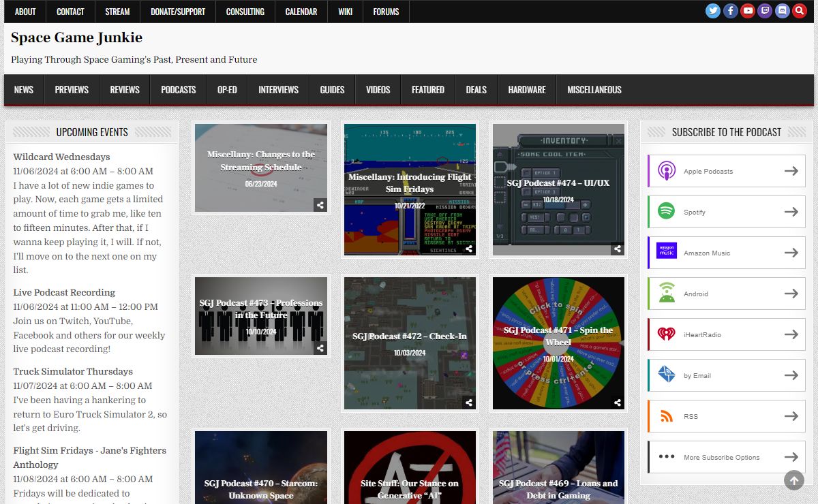Subscribe via Apple Podcasts

[726, 171]
